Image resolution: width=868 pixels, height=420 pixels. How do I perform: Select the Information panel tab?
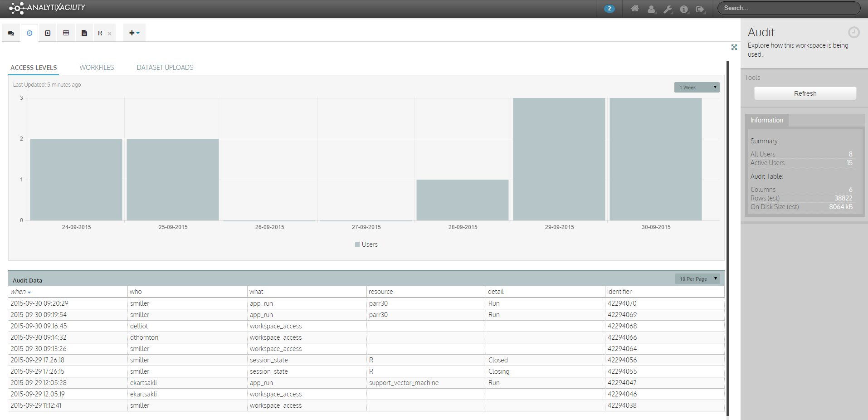pyautogui.click(x=766, y=120)
